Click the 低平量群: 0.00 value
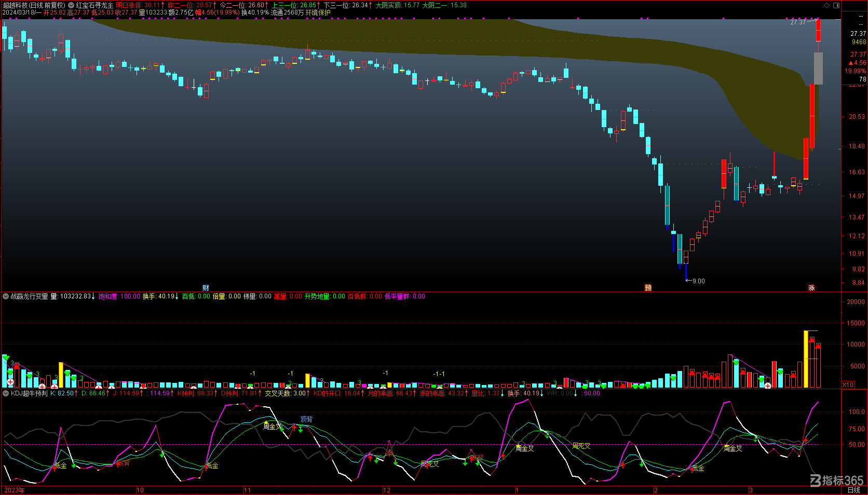The width and height of the screenshot is (868, 495). (405, 296)
